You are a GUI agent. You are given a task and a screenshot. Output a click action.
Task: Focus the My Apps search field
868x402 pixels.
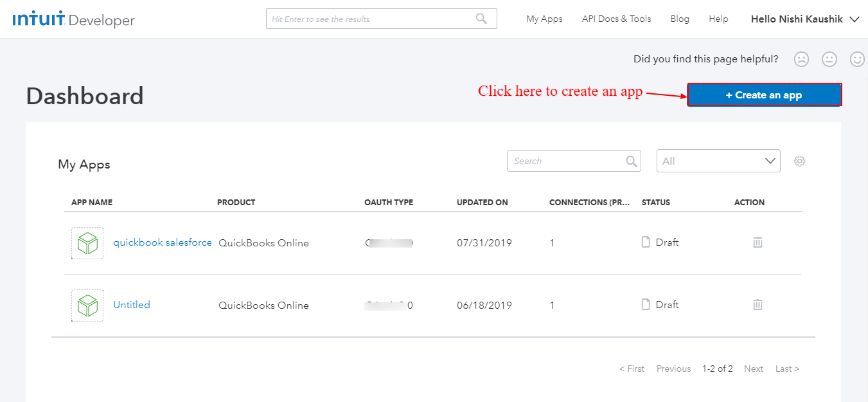click(x=565, y=161)
